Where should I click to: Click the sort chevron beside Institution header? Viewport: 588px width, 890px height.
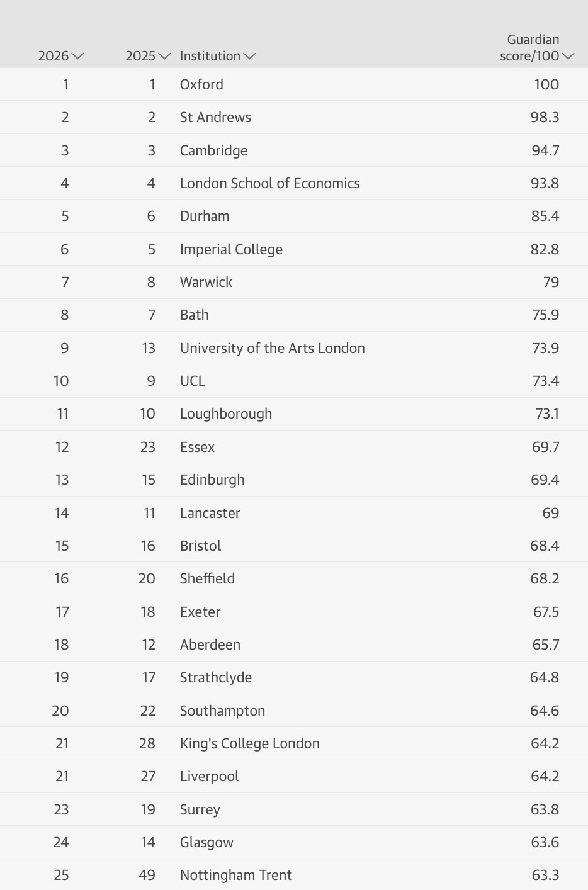[250, 56]
